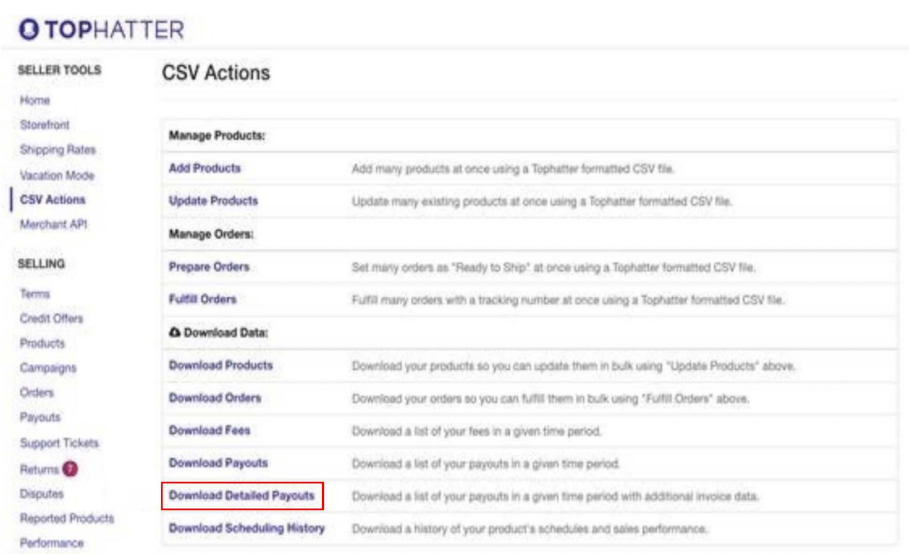
Task: Click the Returns notification badge
Action: tap(70, 469)
